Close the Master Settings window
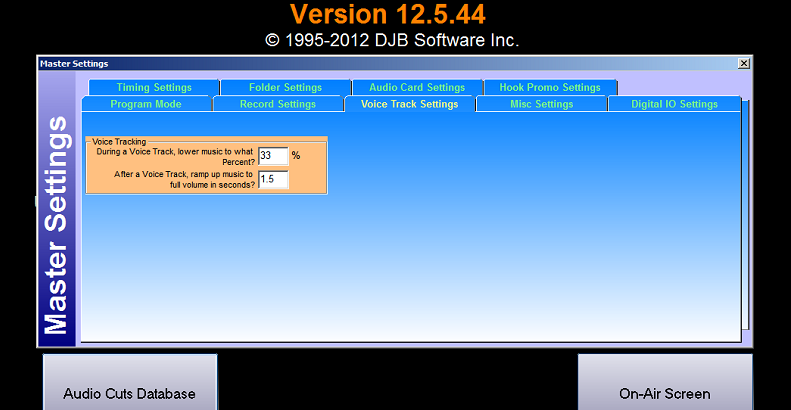Screen dimensions: 791x410 (x=743, y=63)
